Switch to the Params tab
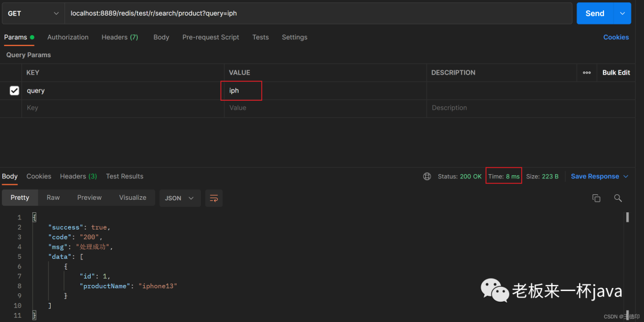The width and height of the screenshot is (644, 322). tap(19, 37)
